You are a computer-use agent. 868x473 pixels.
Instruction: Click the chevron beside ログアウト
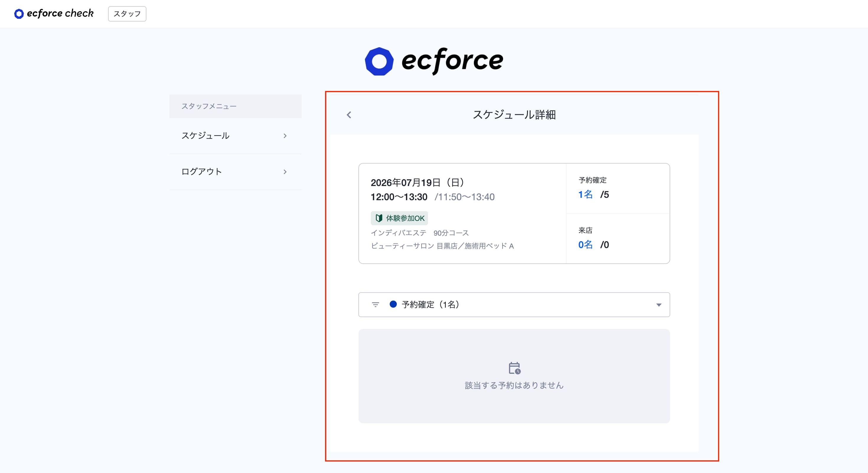pyautogui.click(x=285, y=172)
